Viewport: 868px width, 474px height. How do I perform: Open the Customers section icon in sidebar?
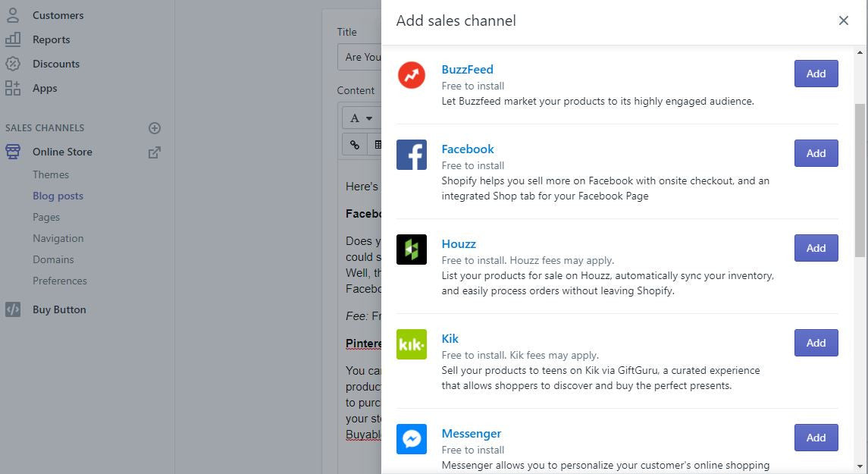pos(12,14)
